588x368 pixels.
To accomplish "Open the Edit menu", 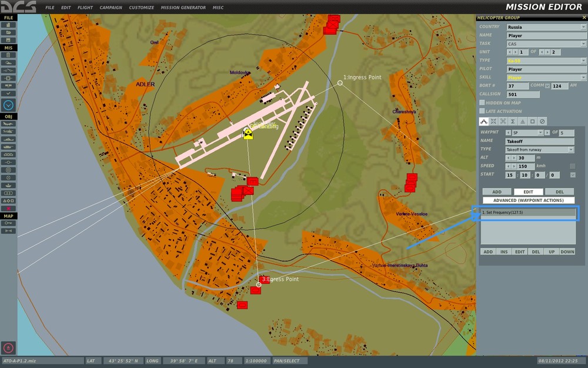I will point(66,8).
